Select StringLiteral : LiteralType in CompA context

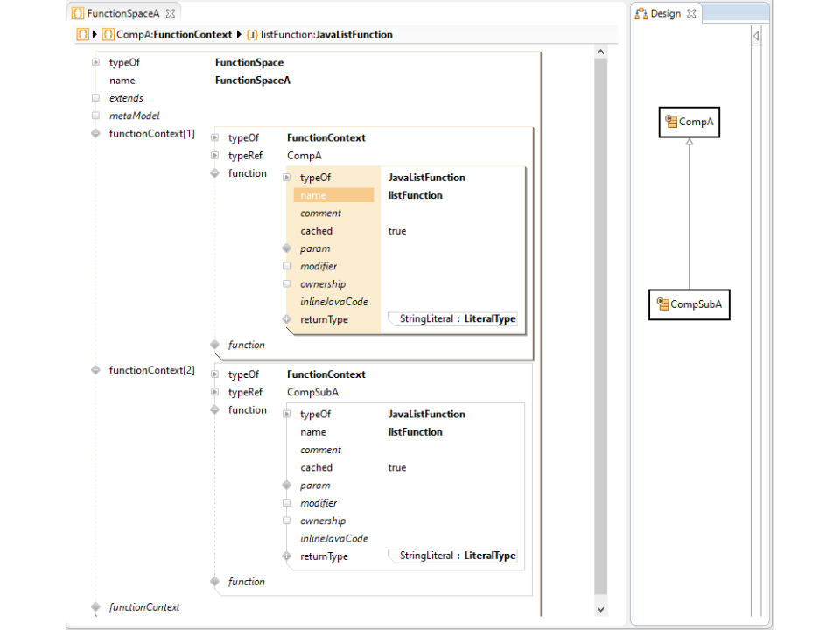[452, 318]
